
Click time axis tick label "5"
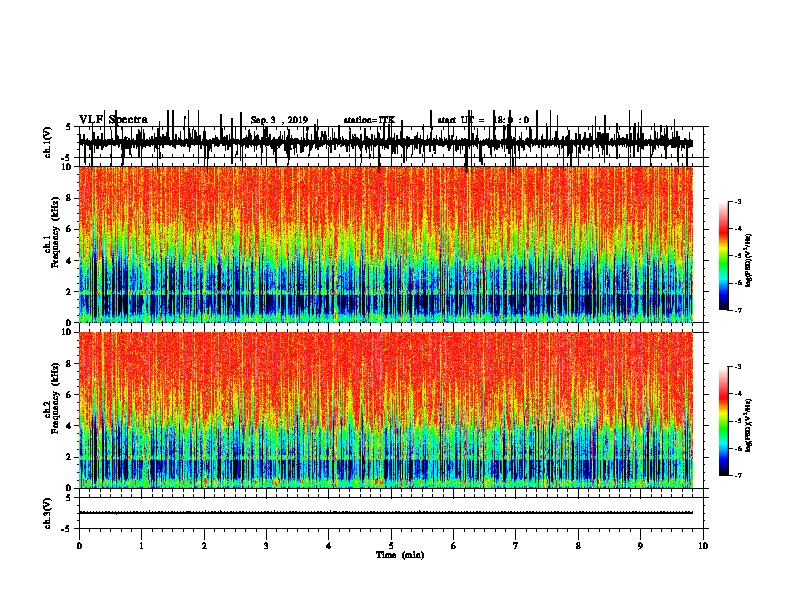(391, 546)
